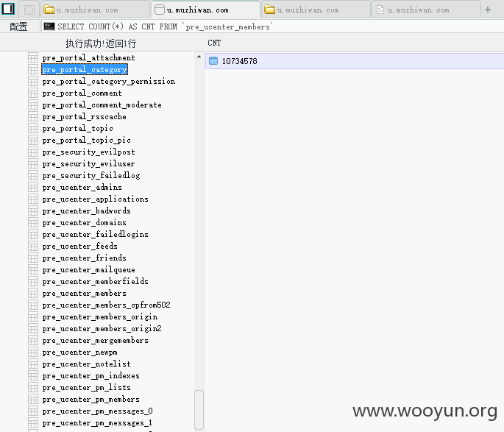Click the black-and-white panel icon at top-left

pos(8,10)
